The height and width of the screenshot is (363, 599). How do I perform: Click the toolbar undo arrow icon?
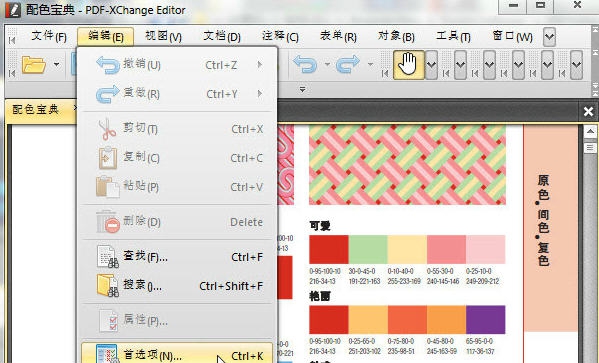point(305,64)
